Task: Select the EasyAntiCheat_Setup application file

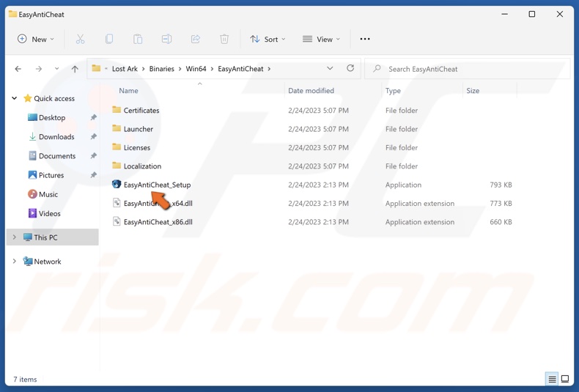Action: (x=157, y=185)
